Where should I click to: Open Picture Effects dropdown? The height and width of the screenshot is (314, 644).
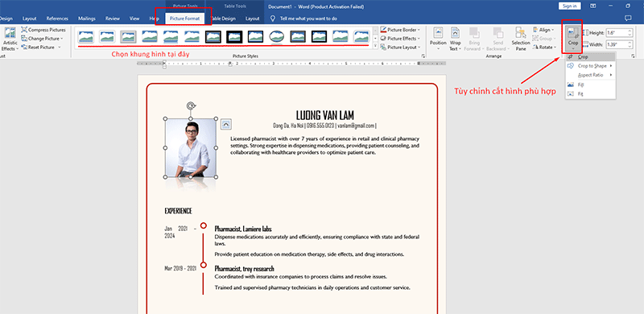click(400, 39)
